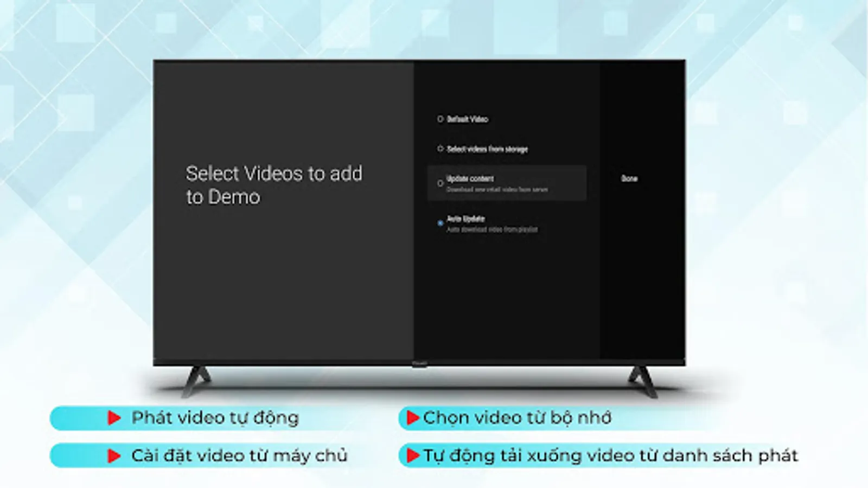Click the "Auto download video from playlist" description
The height and width of the screenshot is (488, 868).
point(492,229)
